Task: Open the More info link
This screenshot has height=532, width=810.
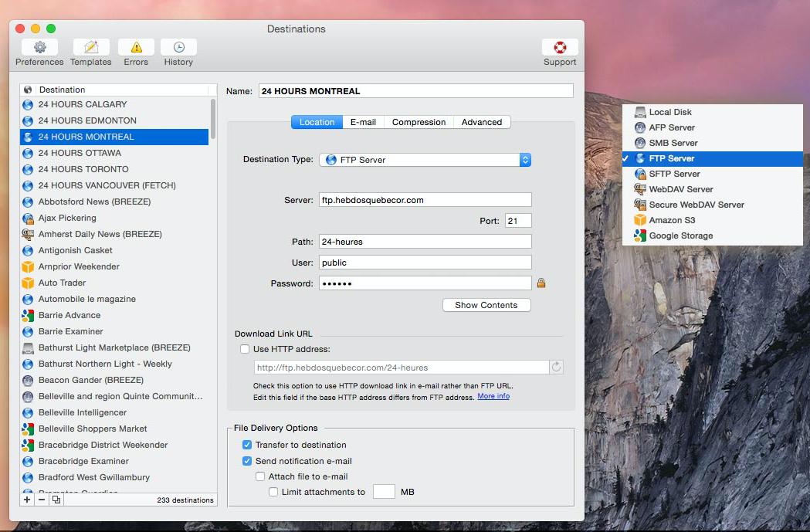Action: tap(493, 396)
